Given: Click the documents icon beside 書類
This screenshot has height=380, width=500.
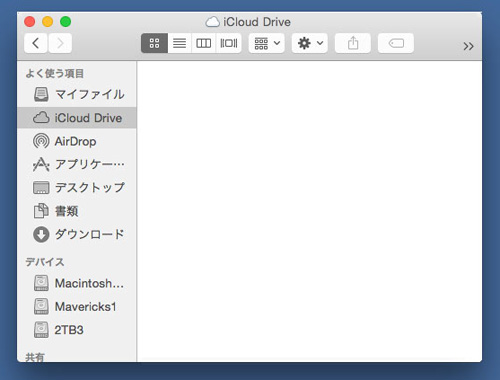Looking at the screenshot, I should (41, 211).
